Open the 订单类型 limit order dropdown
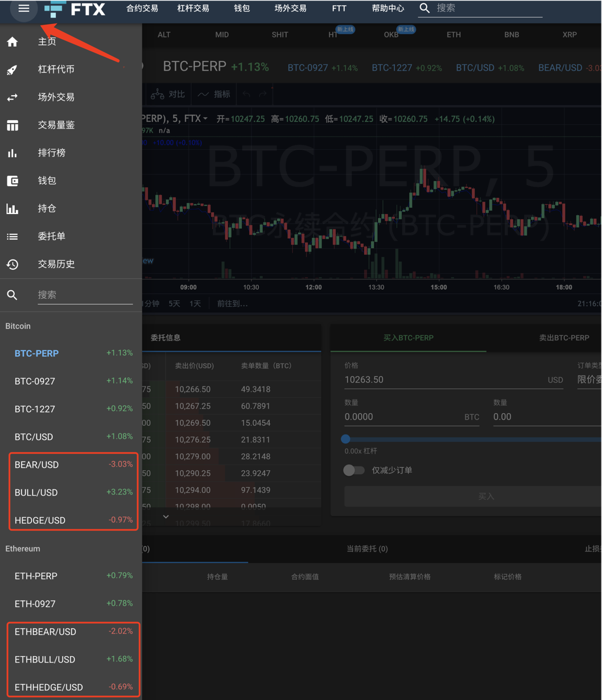The image size is (602, 700). click(589, 380)
